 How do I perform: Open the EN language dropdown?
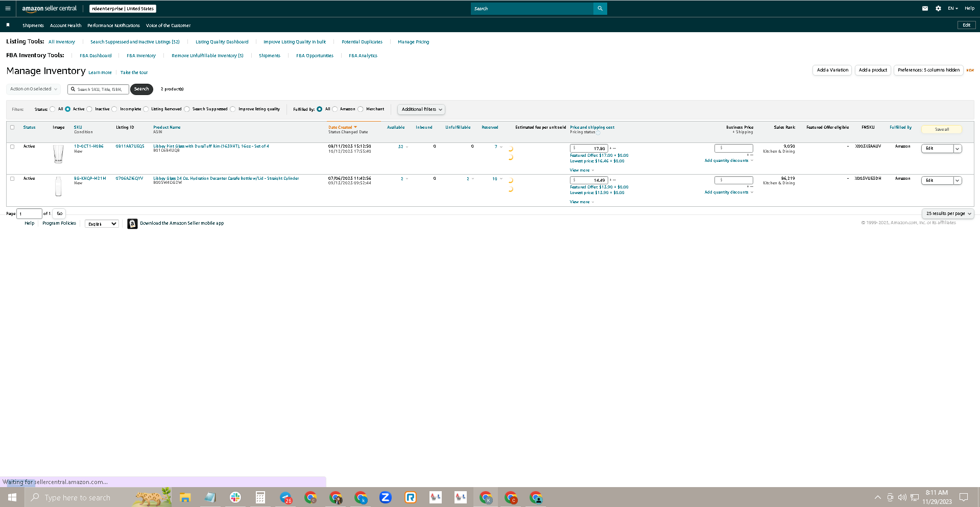(953, 8)
